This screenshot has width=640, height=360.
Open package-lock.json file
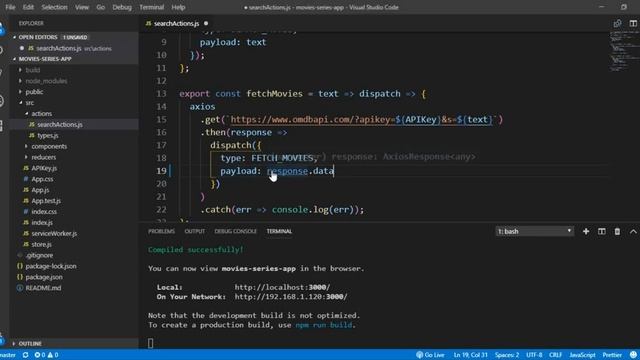pos(51,266)
